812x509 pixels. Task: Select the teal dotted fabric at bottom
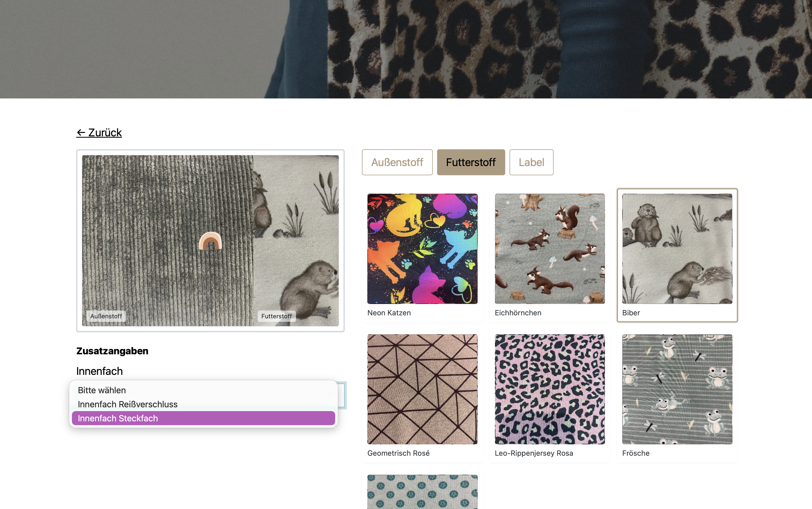422,491
